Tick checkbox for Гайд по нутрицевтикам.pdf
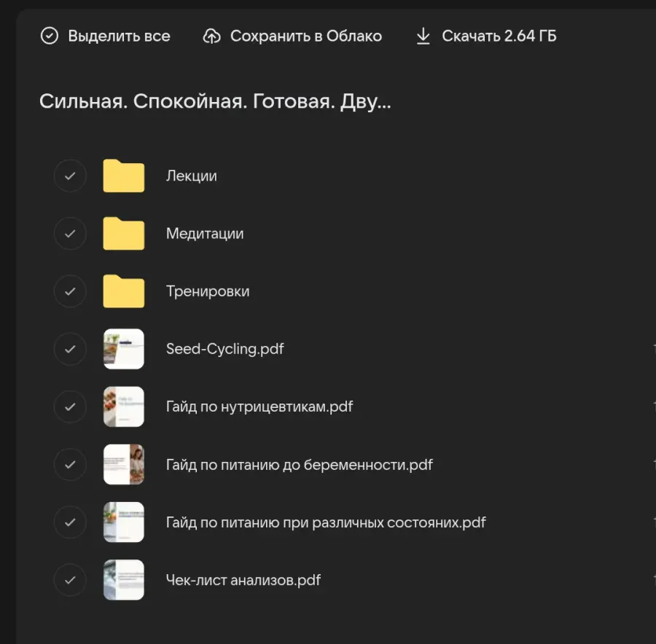This screenshot has width=656, height=644. (70, 407)
